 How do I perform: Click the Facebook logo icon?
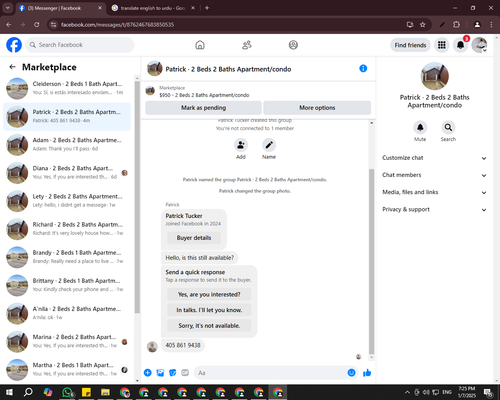(x=14, y=45)
